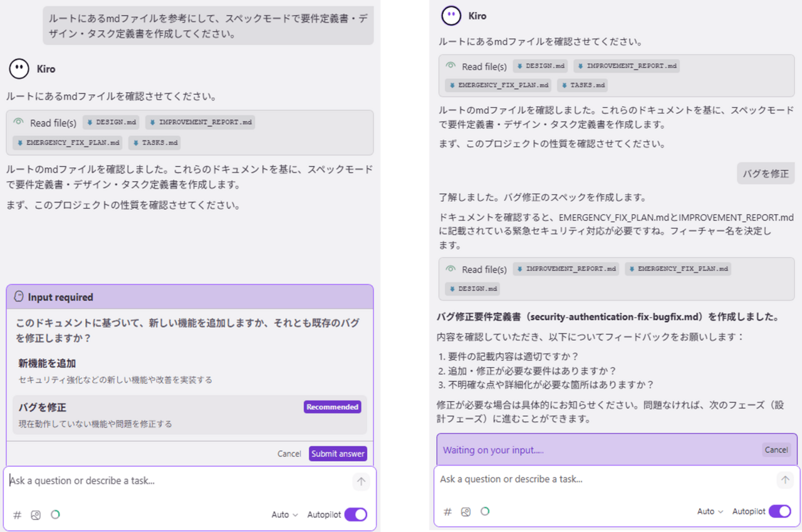The width and height of the screenshot is (802, 532).
Task: Open the EMERGENCY_FIX_PLAN.md chip in left panel
Action: tap(68, 143)
